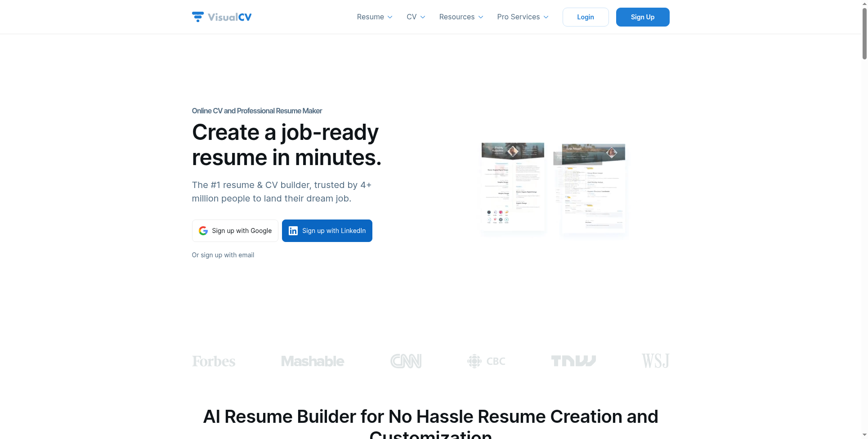Select the TNW logo
Screen dimensions: 868x439
(573, 361)
